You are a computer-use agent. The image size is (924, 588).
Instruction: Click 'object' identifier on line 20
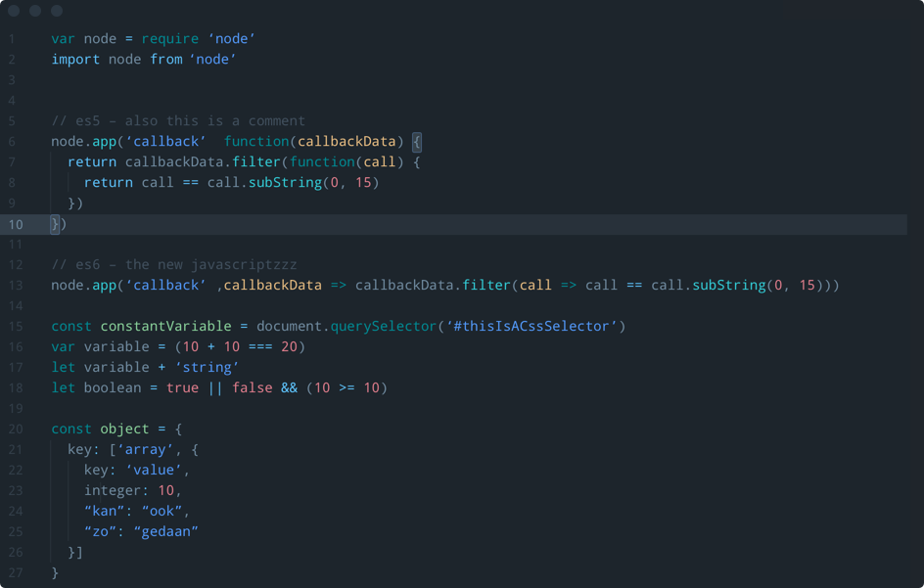[x=125, y=429]
